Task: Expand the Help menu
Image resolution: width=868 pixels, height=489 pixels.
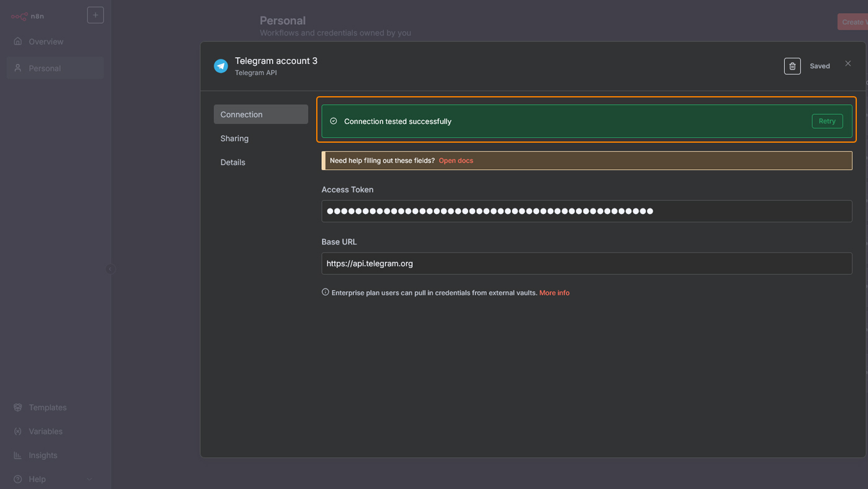Action: pos(37,479)
